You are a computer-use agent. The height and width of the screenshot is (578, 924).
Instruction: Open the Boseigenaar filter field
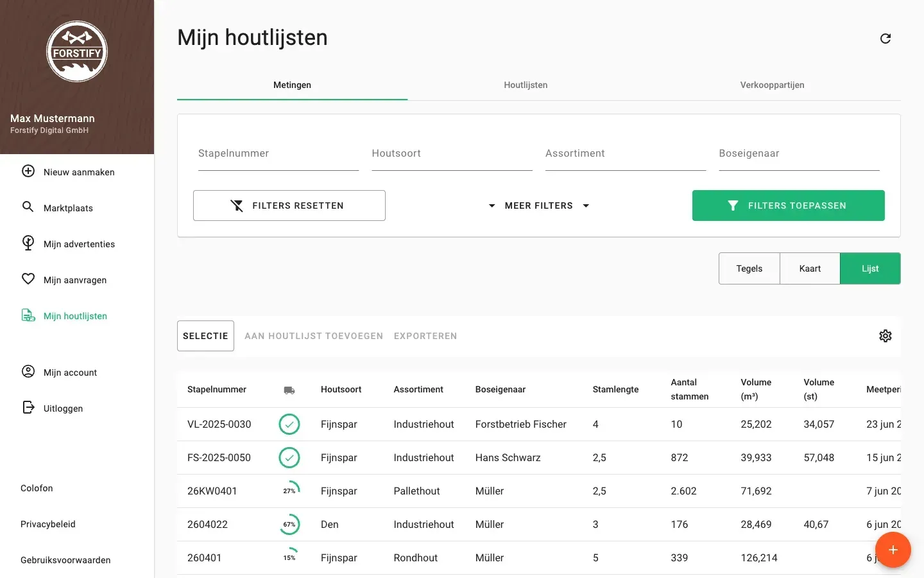click(x=799, y=153)
